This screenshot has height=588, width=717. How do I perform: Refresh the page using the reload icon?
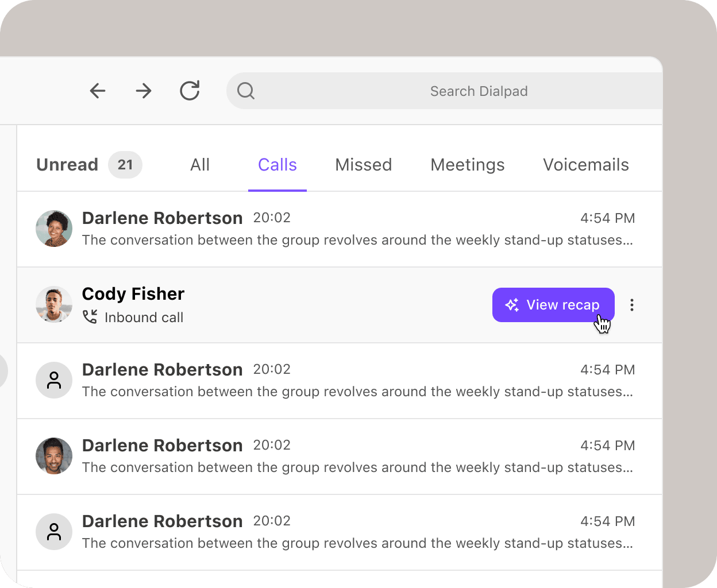click(x=190, y=91)
